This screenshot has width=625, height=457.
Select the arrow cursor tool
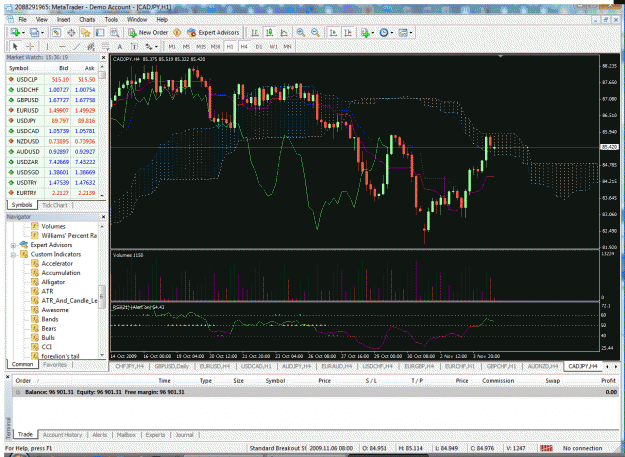coord(15,47)
